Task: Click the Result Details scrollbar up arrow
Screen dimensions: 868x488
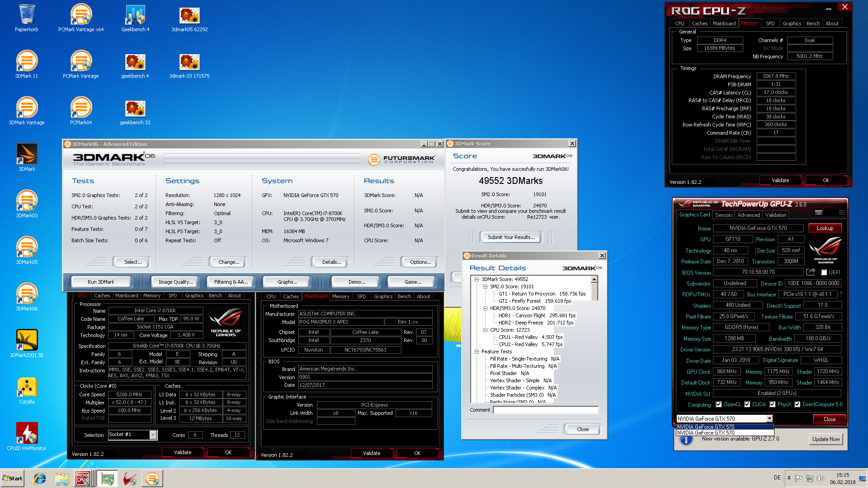Action: click(x=594, y=280)
